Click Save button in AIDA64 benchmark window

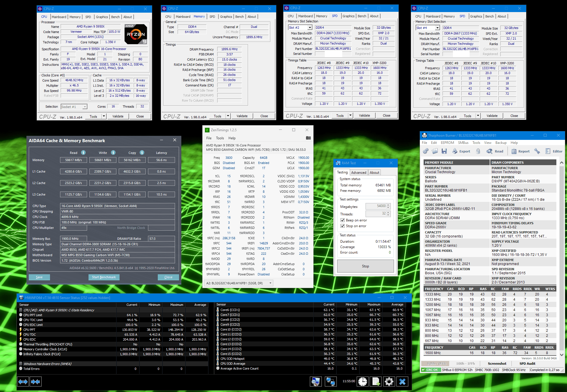pyautogui.click(x=39, y=277)
